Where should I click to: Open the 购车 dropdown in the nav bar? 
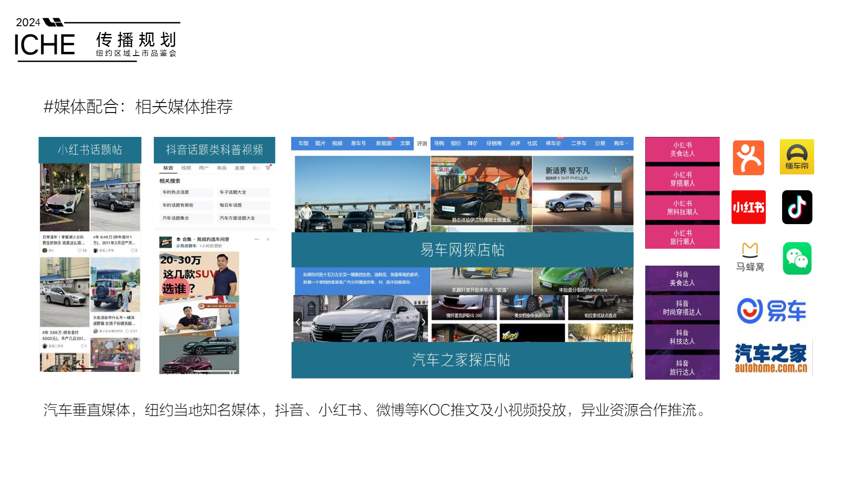tap(621, 143)
